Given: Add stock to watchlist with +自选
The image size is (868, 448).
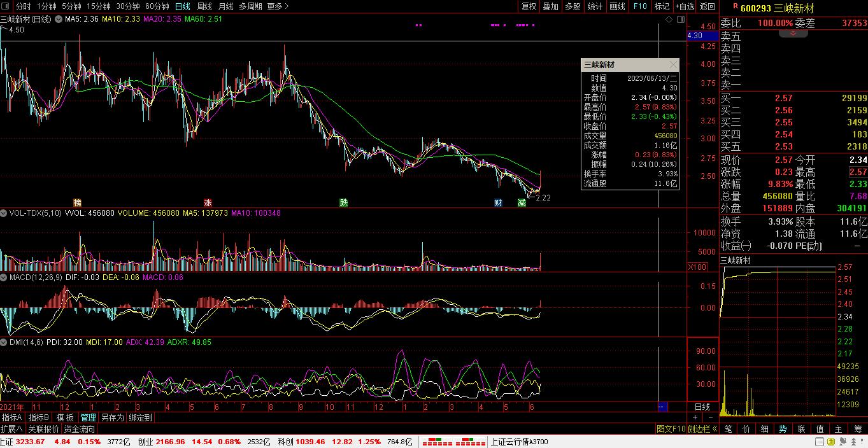Looking at the screenshot, I should [684, 6].
